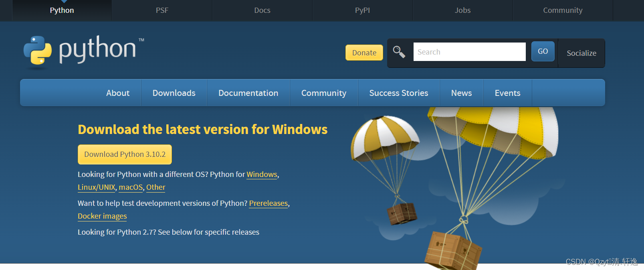The image size is (644, 270).
Task: Click the text about Python 2.7 releases
Action: (168, 232)
